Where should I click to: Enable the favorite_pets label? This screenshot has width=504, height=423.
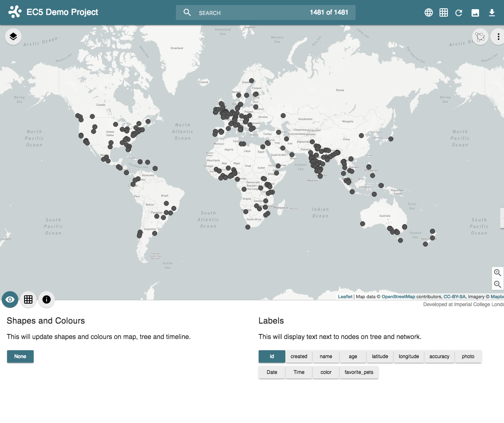[x=359, y=372]
